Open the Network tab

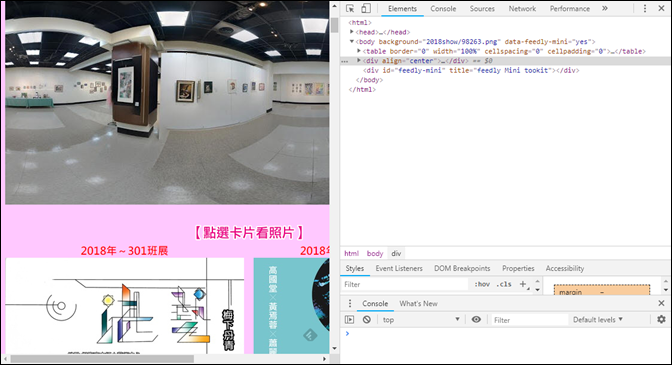(522, 9)
